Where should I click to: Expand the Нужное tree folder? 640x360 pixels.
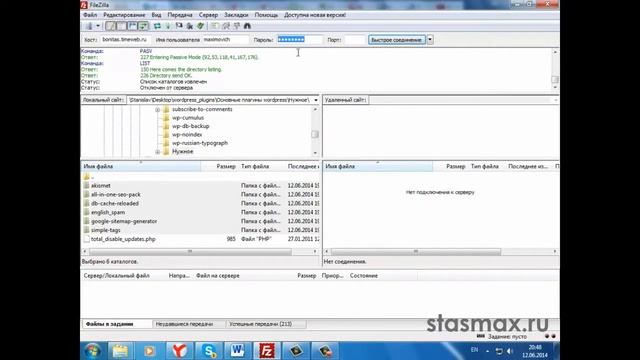[x=158, y=152]
